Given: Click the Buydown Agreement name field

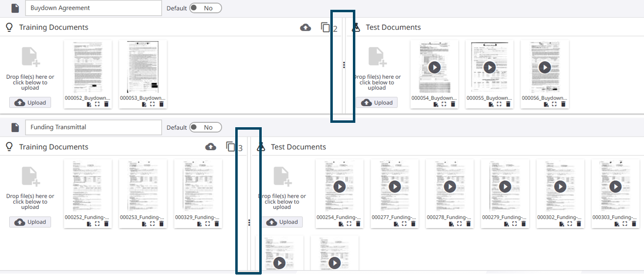Looking at the screenshot, I should coord(93,8).
